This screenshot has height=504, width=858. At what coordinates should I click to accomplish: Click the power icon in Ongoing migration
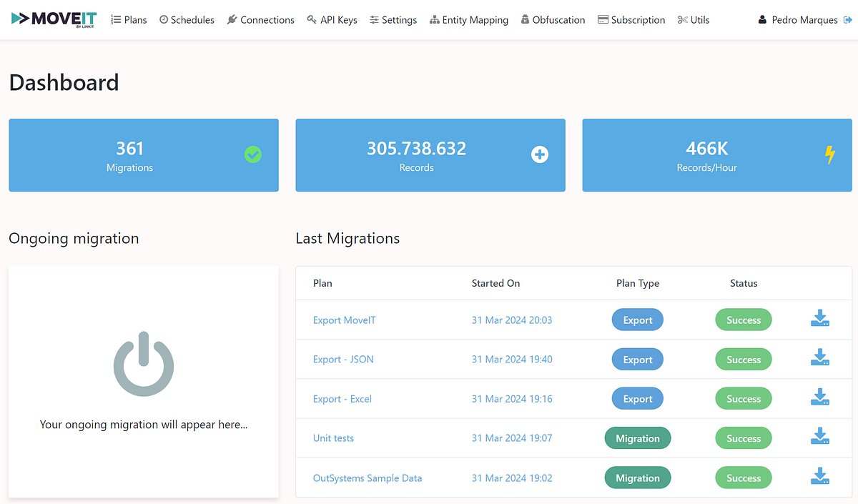point(144,363)
